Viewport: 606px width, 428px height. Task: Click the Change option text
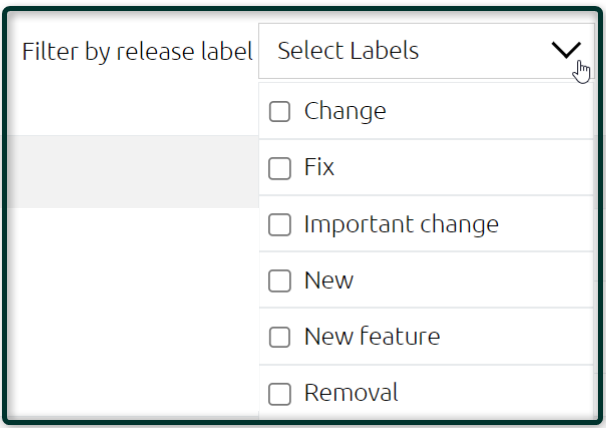click(x=345, y=112)
